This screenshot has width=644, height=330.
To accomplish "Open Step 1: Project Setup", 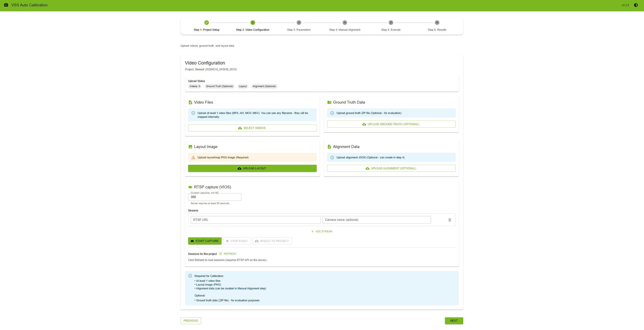I will (207, 30).
